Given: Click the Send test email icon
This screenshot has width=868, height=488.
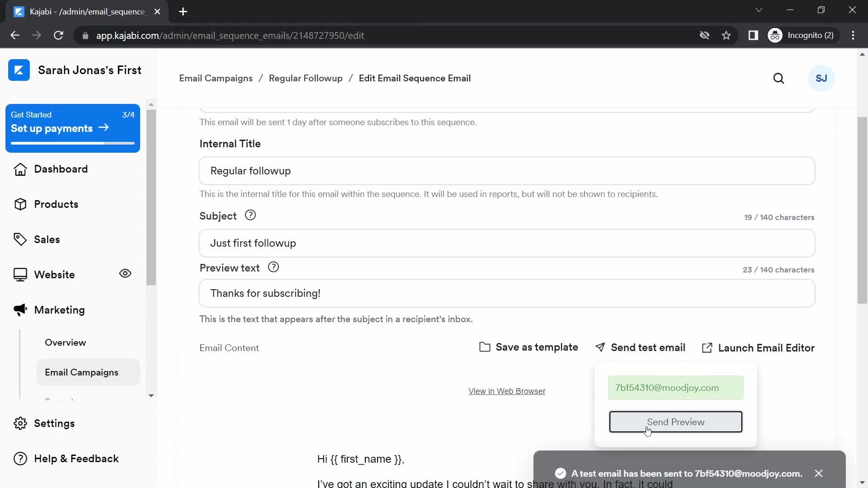Looking at the screenshot, I should pos(600,347).
